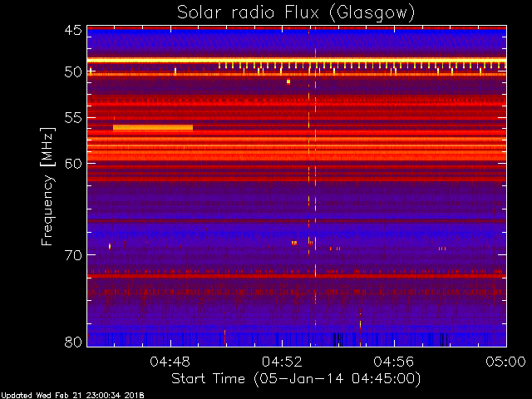Click the 70 frequency tick label
This screenshot has height=399, width=532.
pyautogui.click(x=73, y=255)
